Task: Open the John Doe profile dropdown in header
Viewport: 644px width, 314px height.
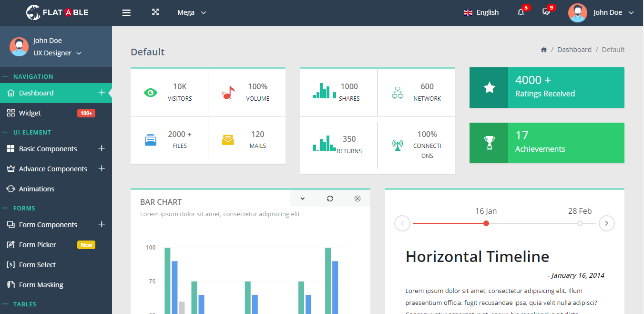Action: tap(602, 12)
